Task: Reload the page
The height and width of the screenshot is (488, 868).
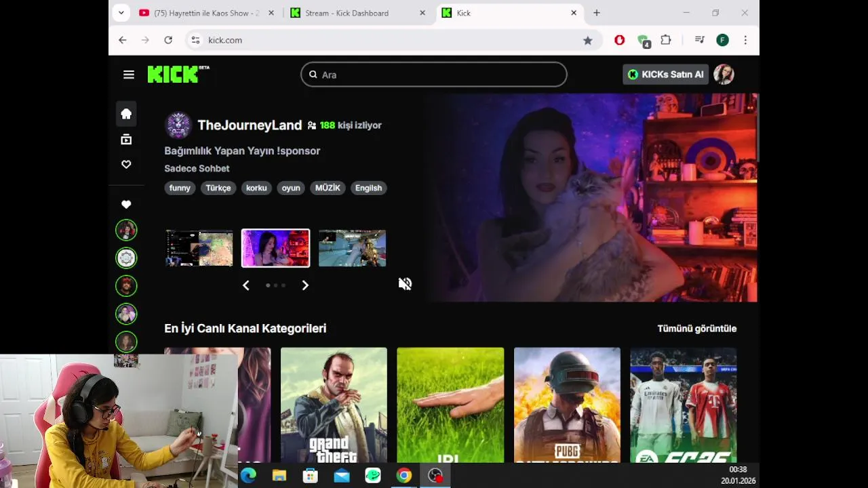Action: 168,40
